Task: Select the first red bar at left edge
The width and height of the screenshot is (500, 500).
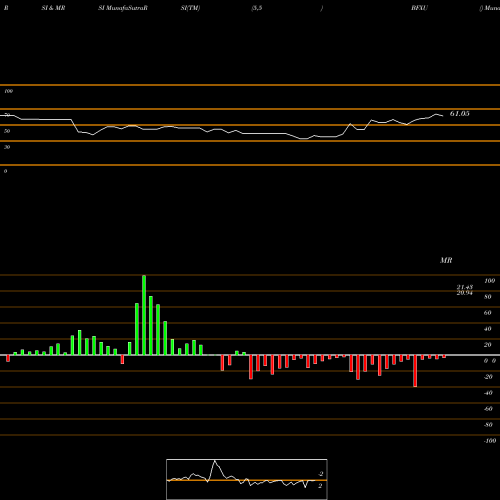Action: (x=8, y=358)
